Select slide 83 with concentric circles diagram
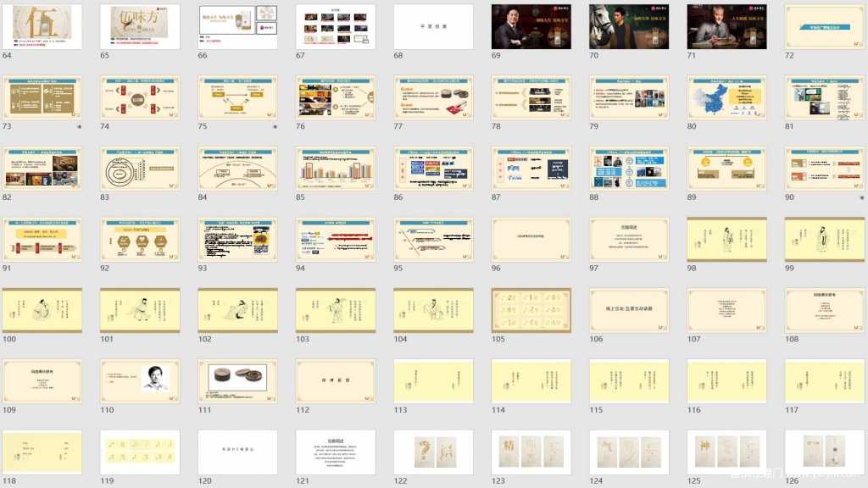This screenshot has width=868, height=488. pos(140,169)
